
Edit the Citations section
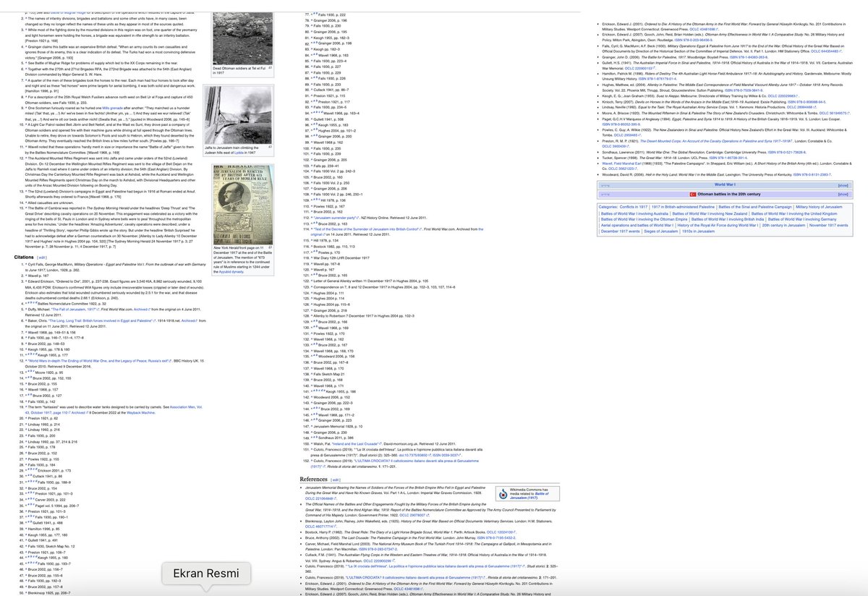(x=42, y=257)
